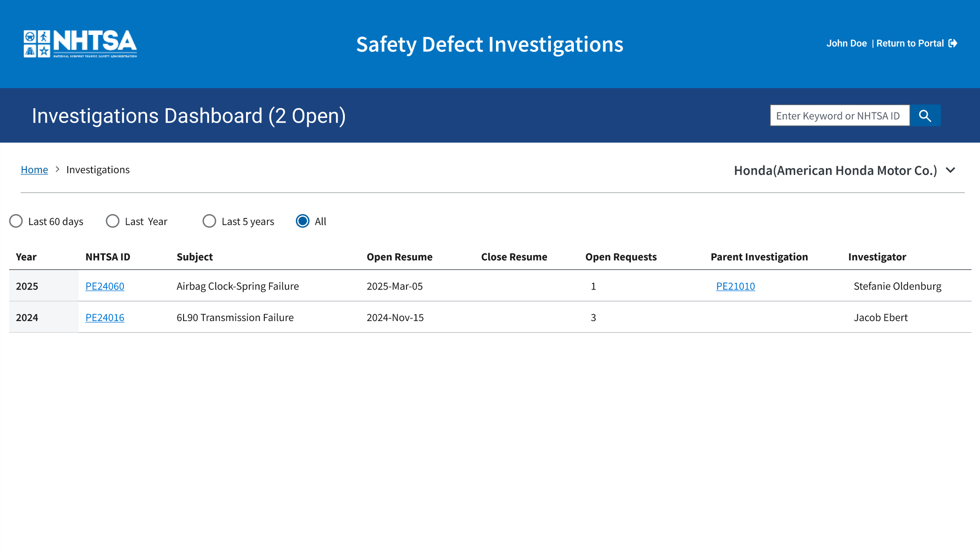Click the John Doe user name
Screen dimensions: 980x551
point(846,43)
